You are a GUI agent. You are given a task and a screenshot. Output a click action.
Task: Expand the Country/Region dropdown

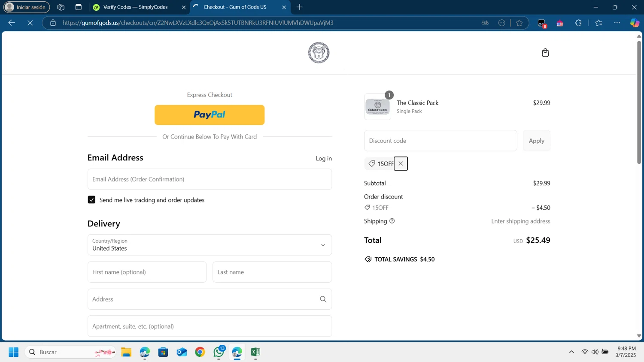[210, 245]
